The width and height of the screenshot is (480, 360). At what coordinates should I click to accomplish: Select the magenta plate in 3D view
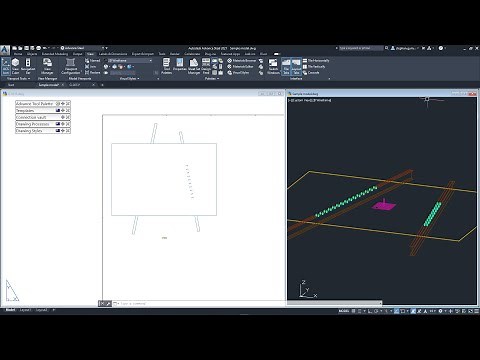(384, 206)
